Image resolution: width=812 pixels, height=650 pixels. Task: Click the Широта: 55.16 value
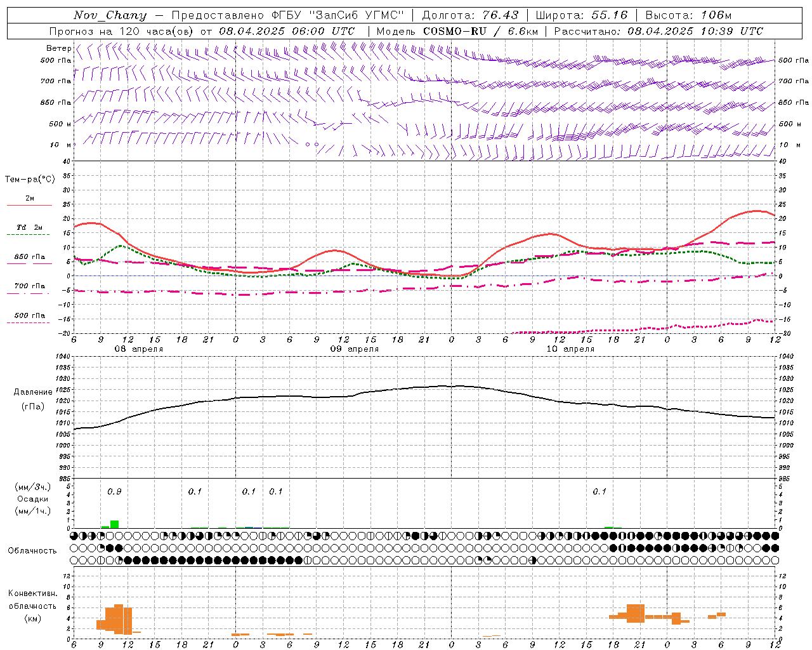click(x=582, y=15)
